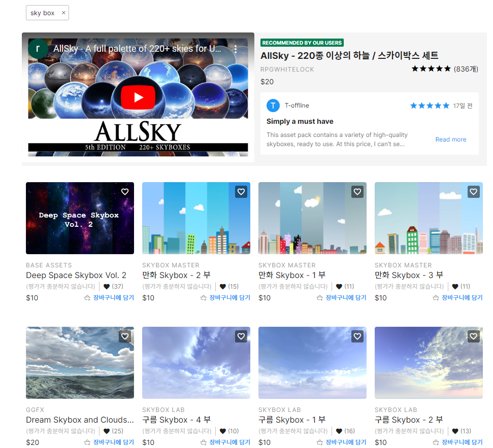Open SKYBOX LAB publisher above 구름 Skybox 4 부

(163, 409)
